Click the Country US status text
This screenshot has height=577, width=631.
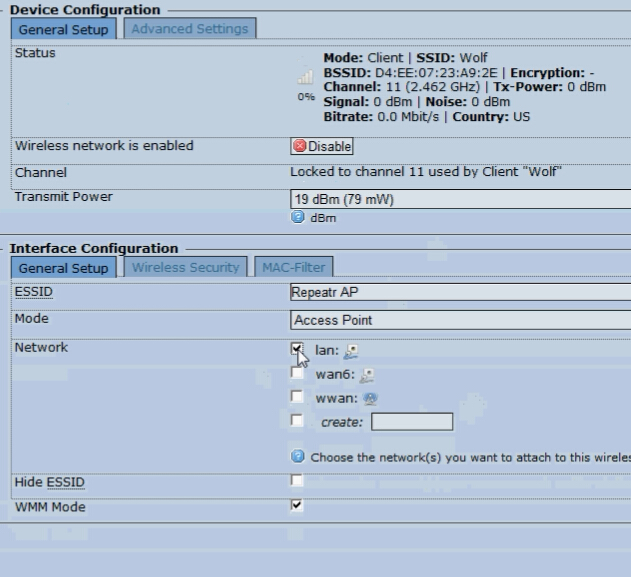click(491, 117)
